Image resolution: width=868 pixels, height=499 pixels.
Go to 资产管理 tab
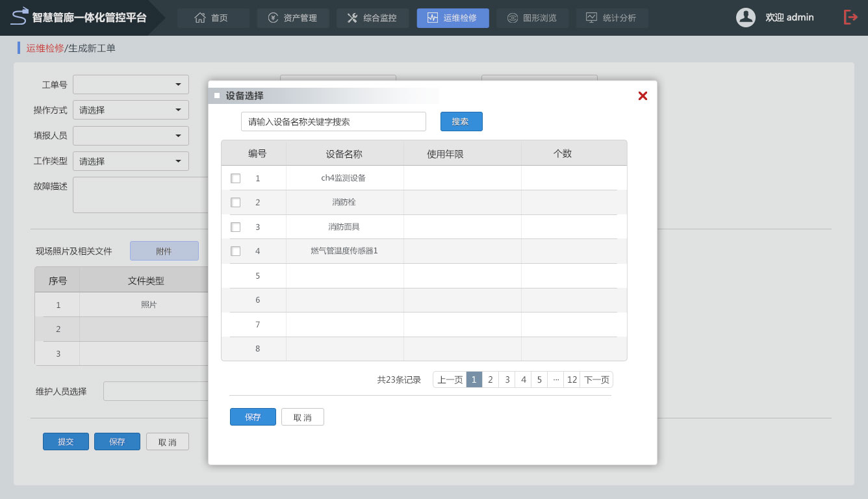[293, 18]
